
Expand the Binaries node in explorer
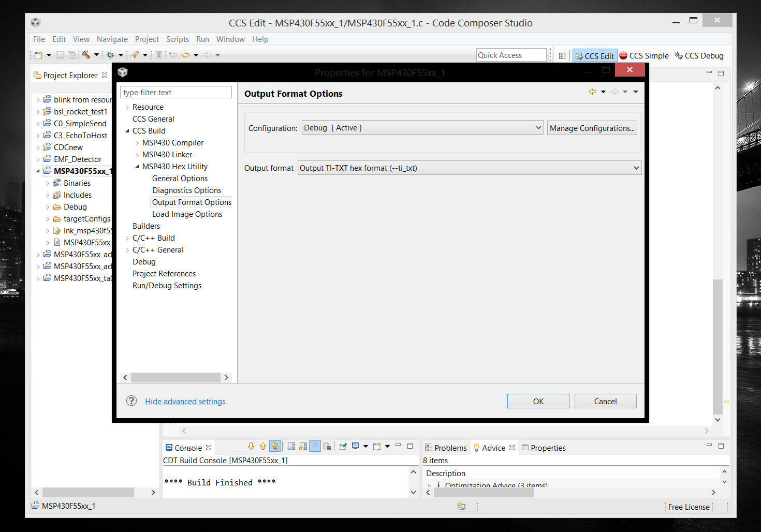(48, 183)
